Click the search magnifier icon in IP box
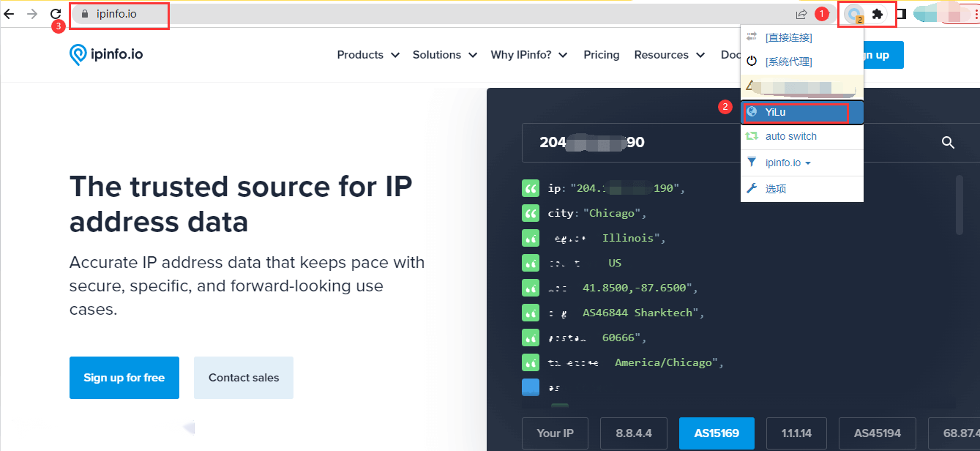Screen dimensions: 980x451 pos(948,143)
